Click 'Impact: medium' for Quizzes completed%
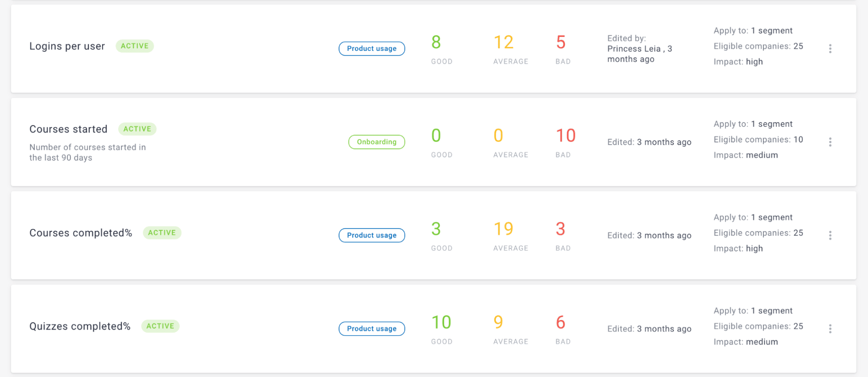Screen dimensions: 868x377 (x=746, y=342)
